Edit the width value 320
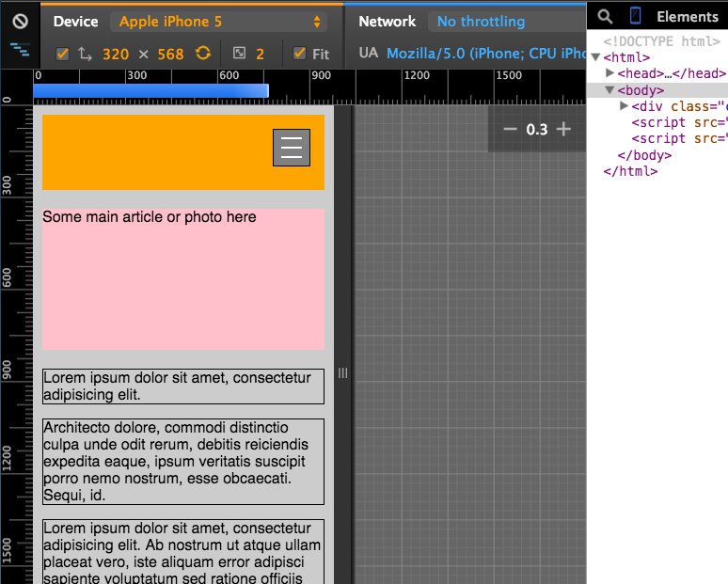Screen dimensions: 728x584 [x=116, y=55]
